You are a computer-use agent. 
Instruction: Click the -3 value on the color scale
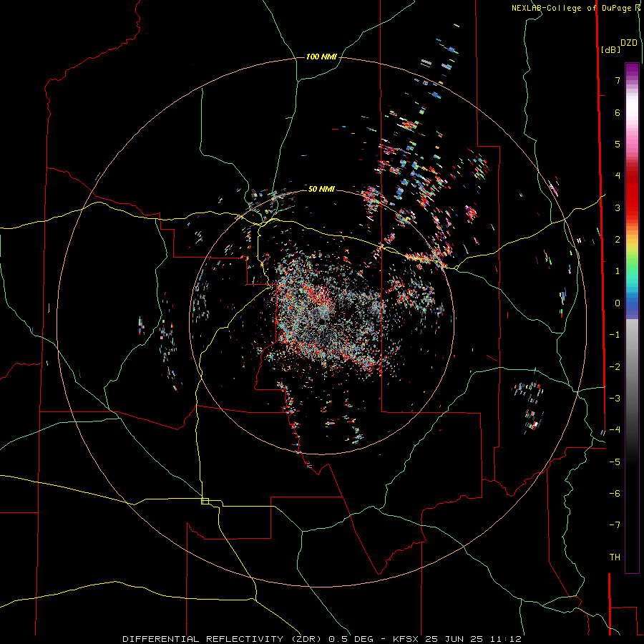point(615,399)
